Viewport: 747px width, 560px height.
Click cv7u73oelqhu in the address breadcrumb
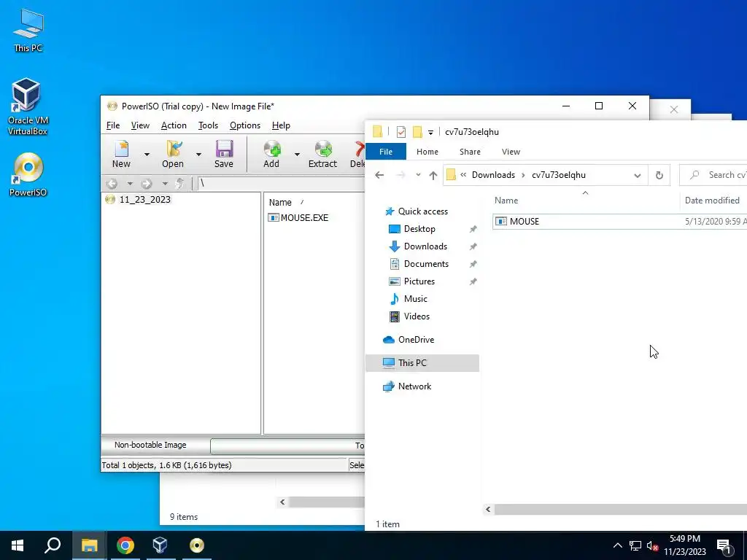pyautogui.click(x=558, y=175)
